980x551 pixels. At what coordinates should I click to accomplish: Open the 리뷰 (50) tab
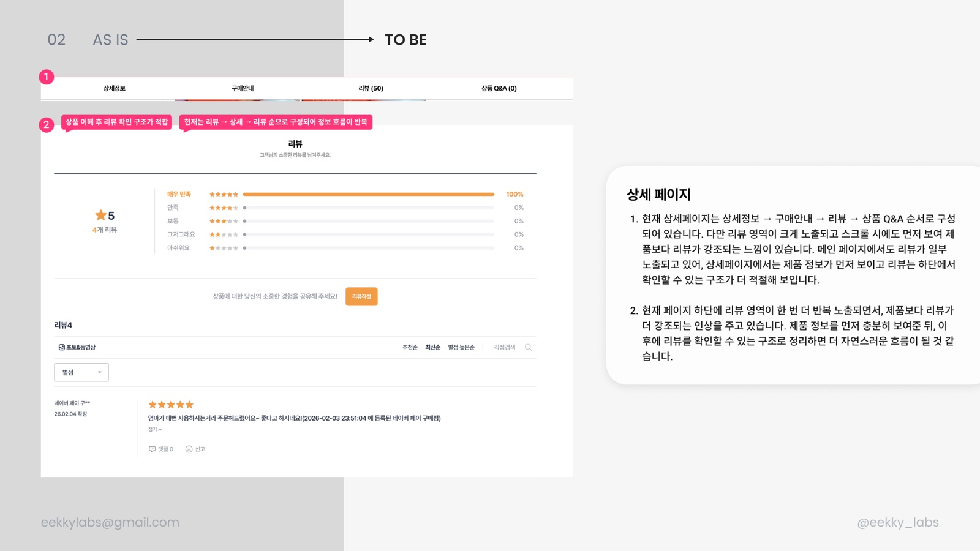coord(371,88)
